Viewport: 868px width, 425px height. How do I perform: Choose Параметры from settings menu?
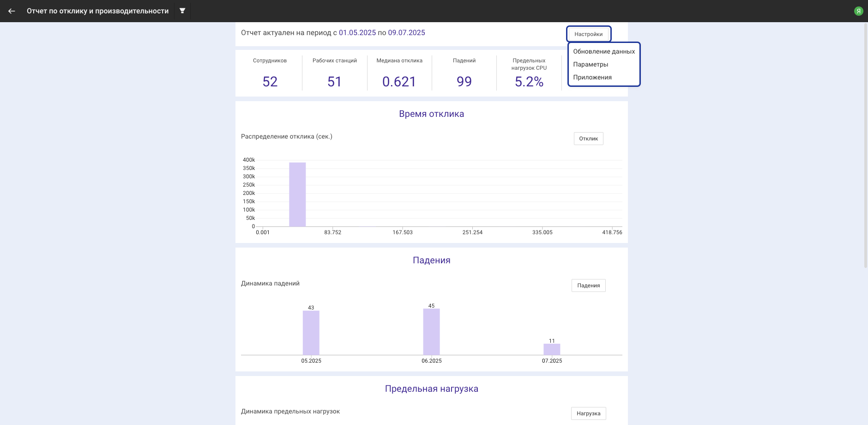(591, 65)
